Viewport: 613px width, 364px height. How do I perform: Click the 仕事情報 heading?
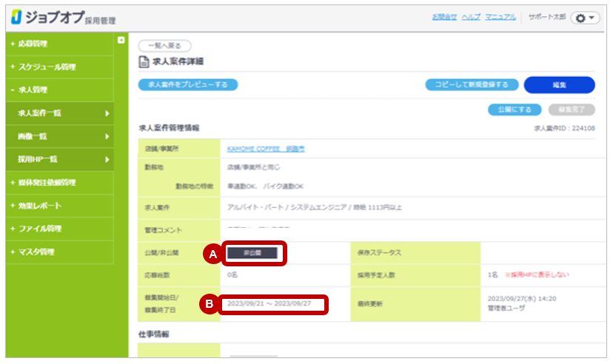154,334
